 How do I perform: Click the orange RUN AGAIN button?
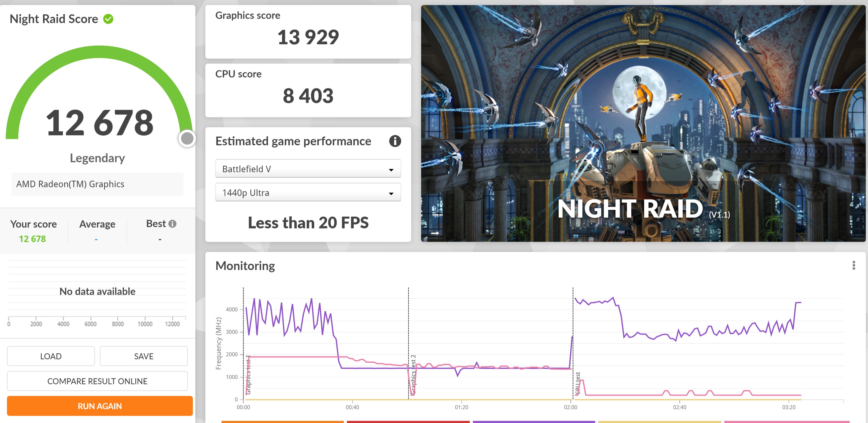click(x=100, y=406)
